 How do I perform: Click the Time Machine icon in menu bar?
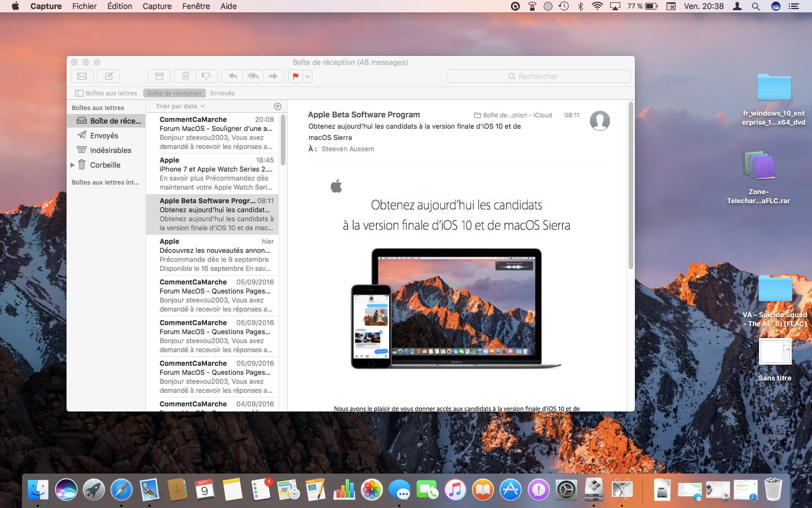pos(563,6)
